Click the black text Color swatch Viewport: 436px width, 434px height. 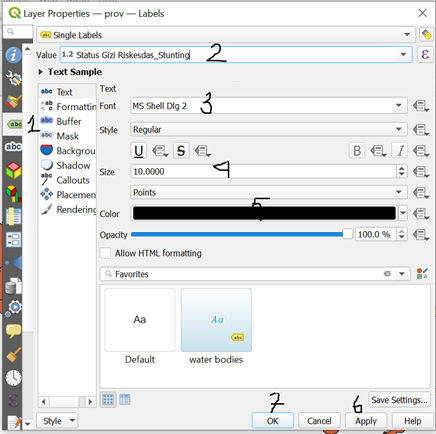(264, 213)
